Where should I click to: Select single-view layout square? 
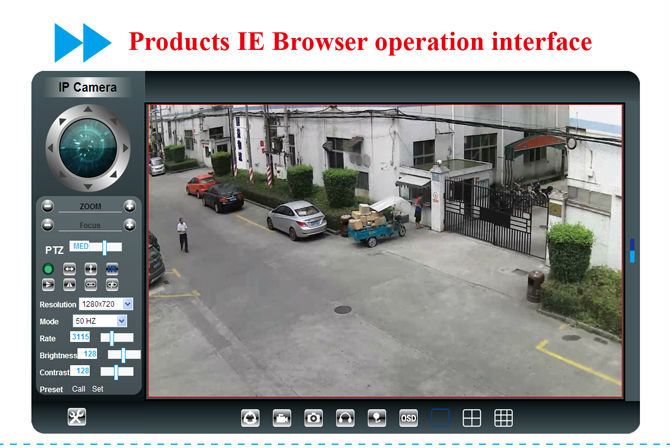coord(440,418)
